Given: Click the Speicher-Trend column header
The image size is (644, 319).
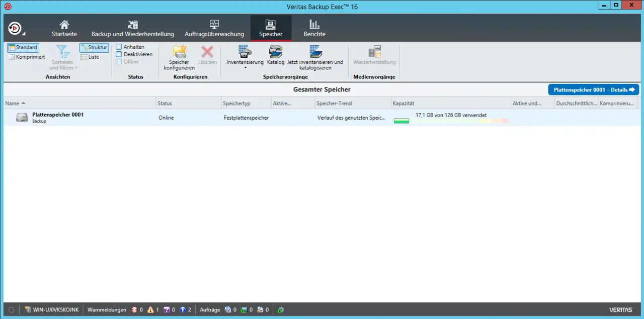Looking at the screenshot, I should tap(353, 103).
